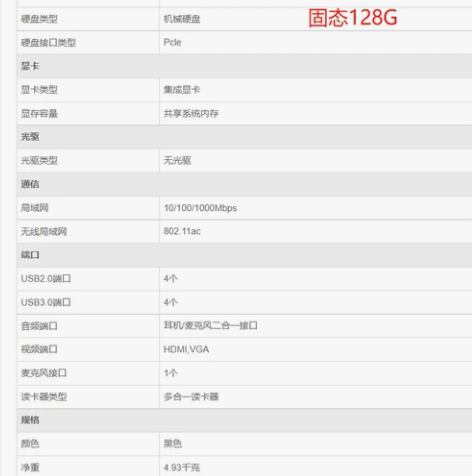
Task: Select the 显卡类型 label
Action: pyautogui.click(x=39, y=90)
